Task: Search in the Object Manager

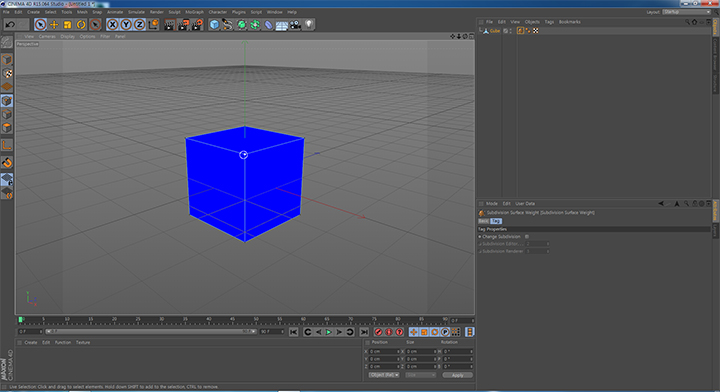Action: [x=687, y=22]
